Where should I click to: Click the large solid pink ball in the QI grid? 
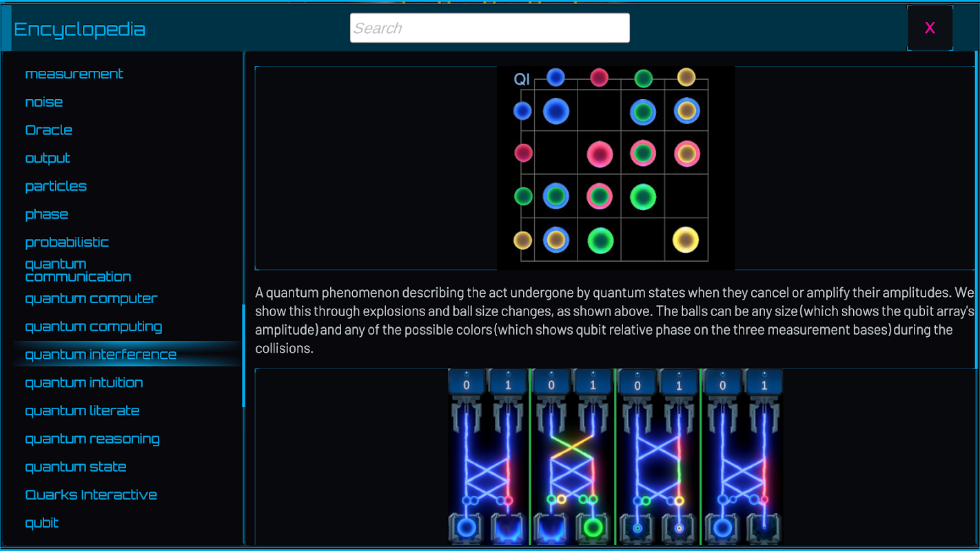(x=600, y=154)
